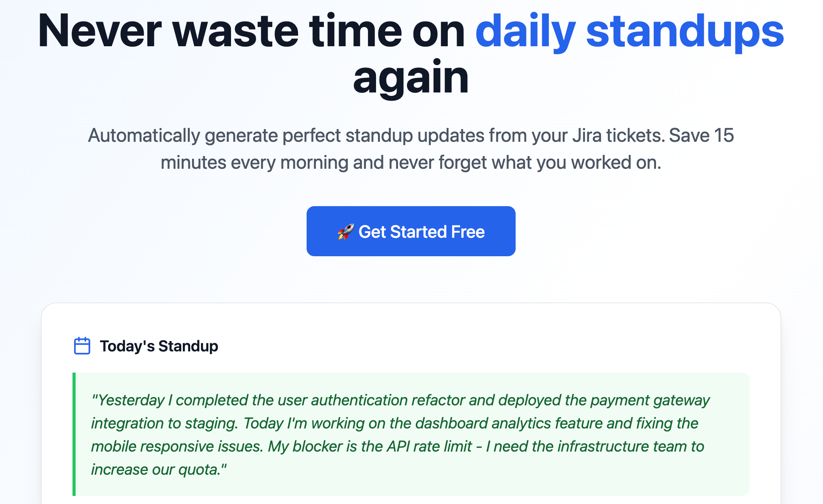Click the "payment gateway" phrase in quote
823x504 pixels.
point(650,400)
